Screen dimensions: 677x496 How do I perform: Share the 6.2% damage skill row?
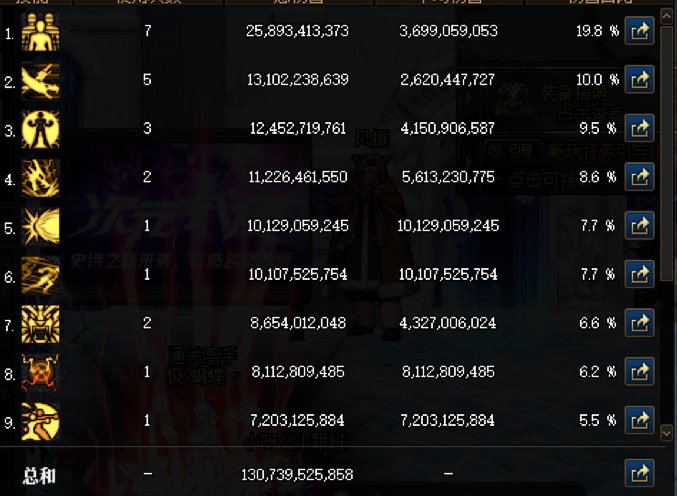tap(639, 372)
